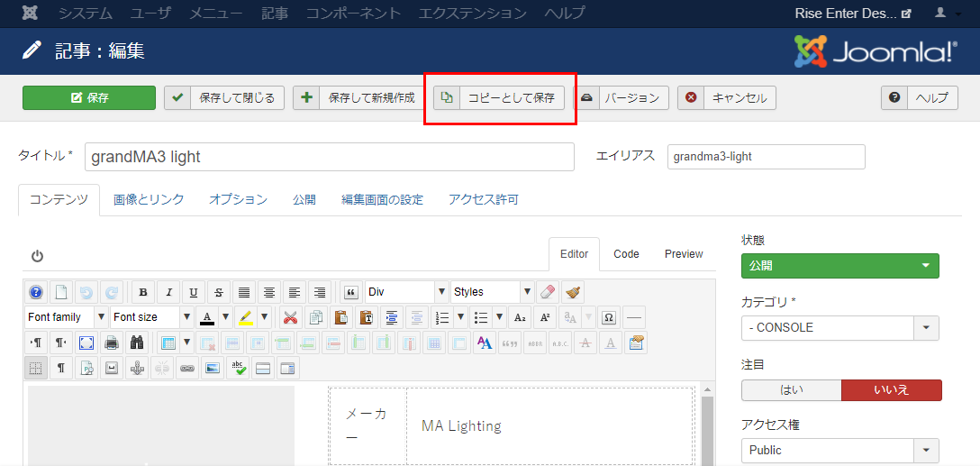Click the Paste clipboard icon
Screen dimensions: 980x466
341,317
